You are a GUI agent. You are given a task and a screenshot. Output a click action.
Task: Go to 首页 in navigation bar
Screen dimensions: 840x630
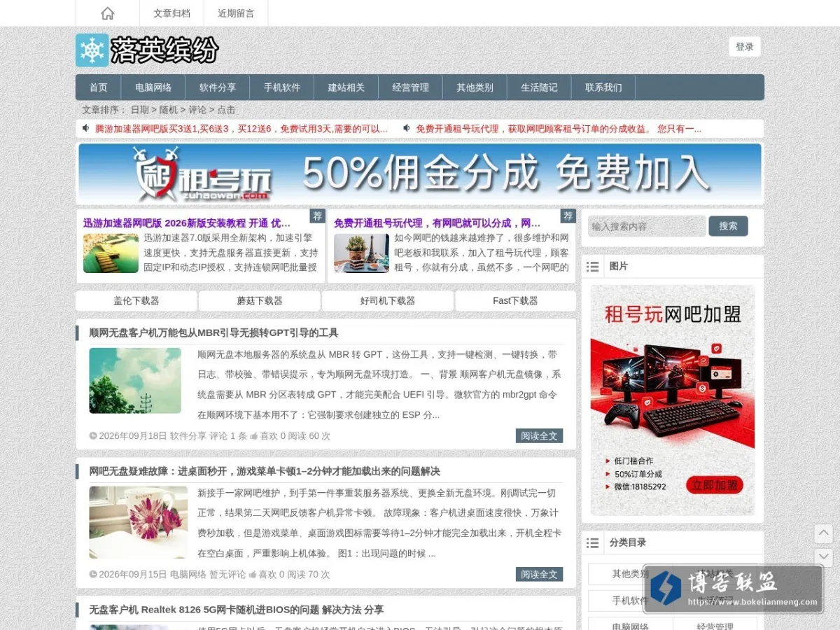pos(99,87)
